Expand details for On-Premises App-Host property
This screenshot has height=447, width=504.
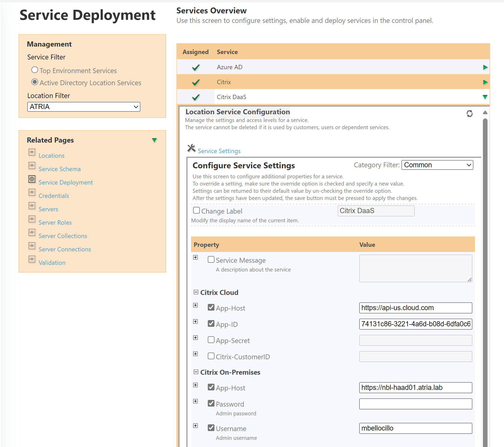click(196, 385)
